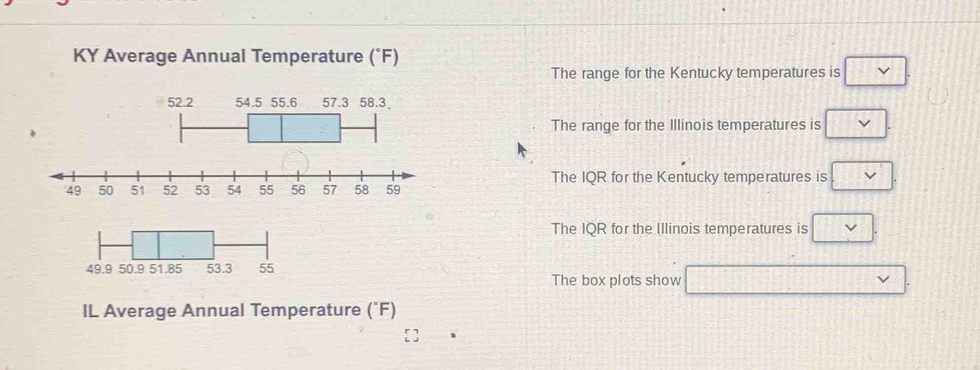Expand the Illinois IQR dropdown
980x370 pixels.
842,228
